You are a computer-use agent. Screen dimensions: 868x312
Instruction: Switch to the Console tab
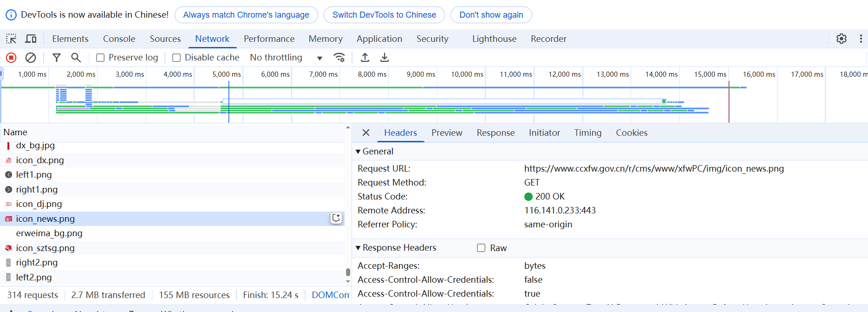tap(119, 39)
